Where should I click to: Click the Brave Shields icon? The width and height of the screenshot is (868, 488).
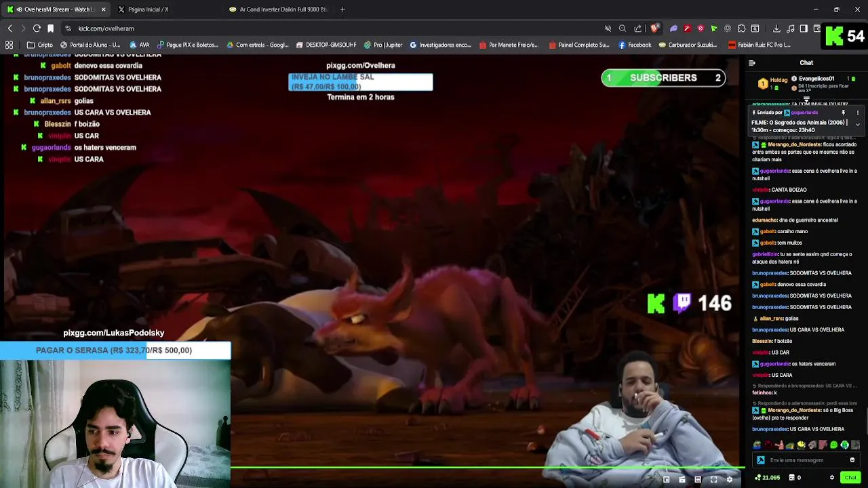[x=654, y=28]
